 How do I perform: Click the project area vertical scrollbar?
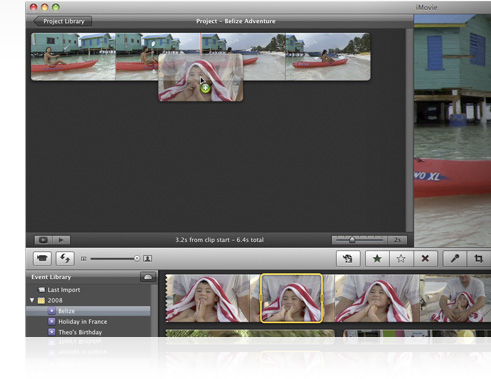[409, 131]
